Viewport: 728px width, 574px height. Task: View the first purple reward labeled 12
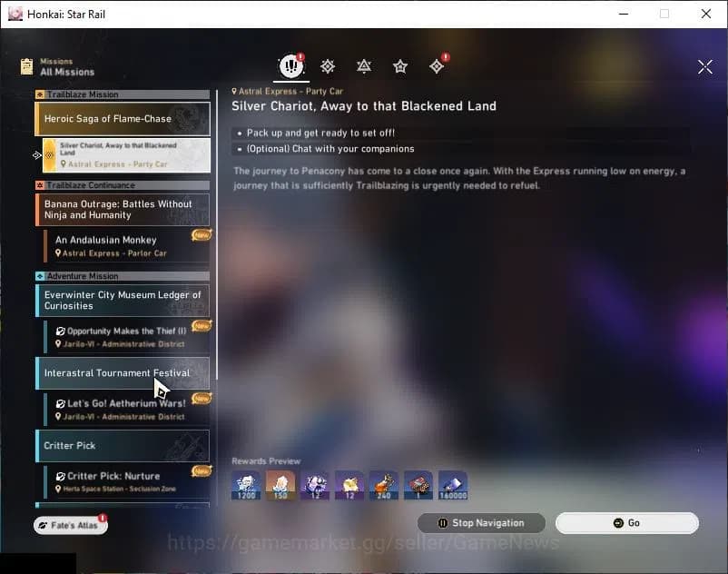(315, 485)
